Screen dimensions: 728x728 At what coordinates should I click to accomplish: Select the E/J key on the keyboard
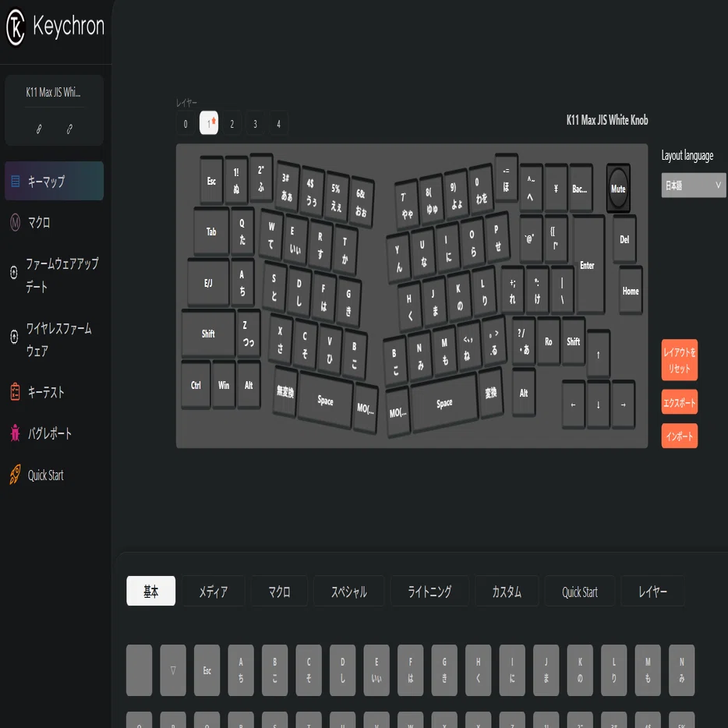[208, 283]
